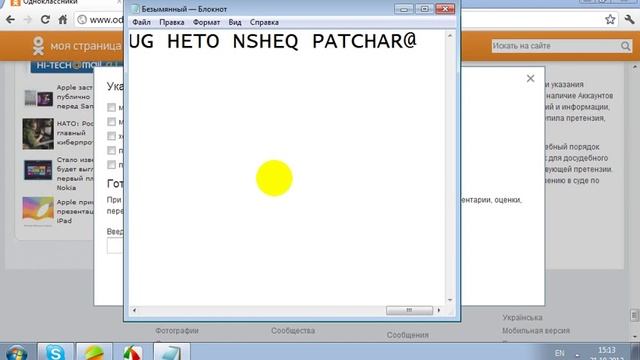Open the Правка menu in Notepad
Screen dimensions: 640x360
171,22
